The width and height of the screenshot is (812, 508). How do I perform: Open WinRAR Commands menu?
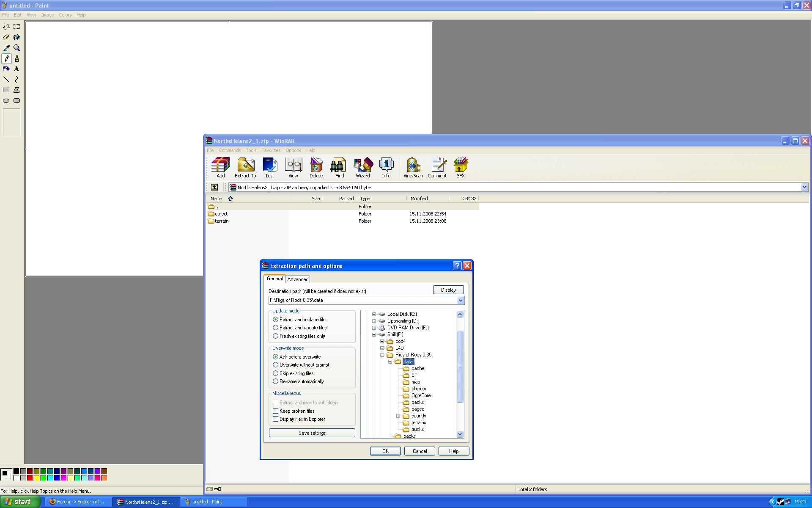[230, 150]
